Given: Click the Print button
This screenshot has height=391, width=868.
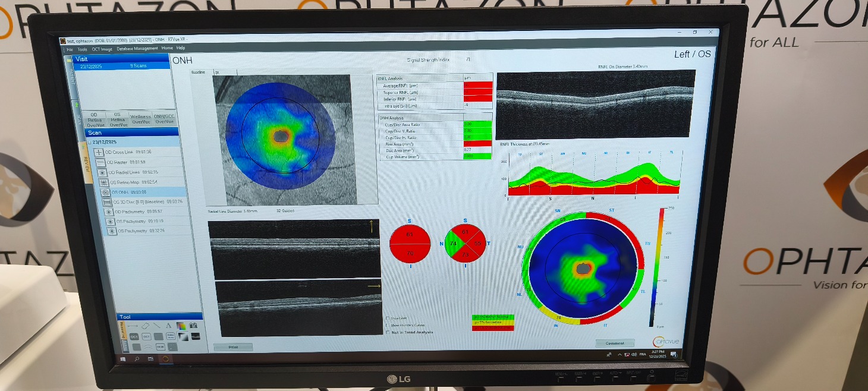Looking at the screenshot, I should [232, 346].
